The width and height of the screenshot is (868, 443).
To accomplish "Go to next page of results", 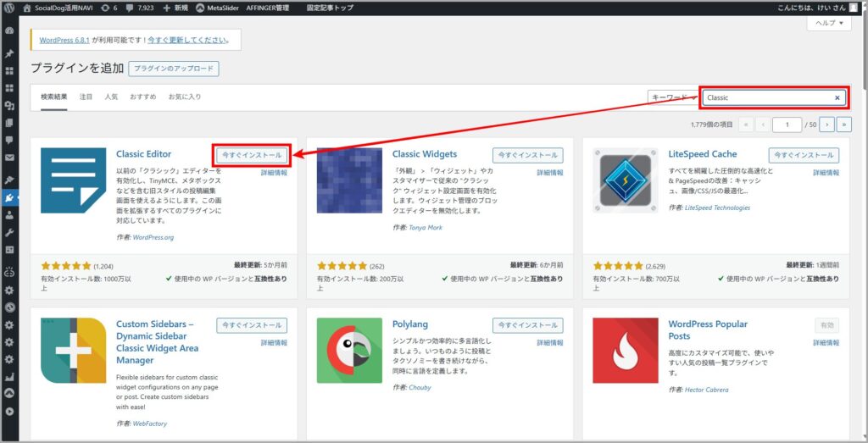I will click(x=826, y=125).
